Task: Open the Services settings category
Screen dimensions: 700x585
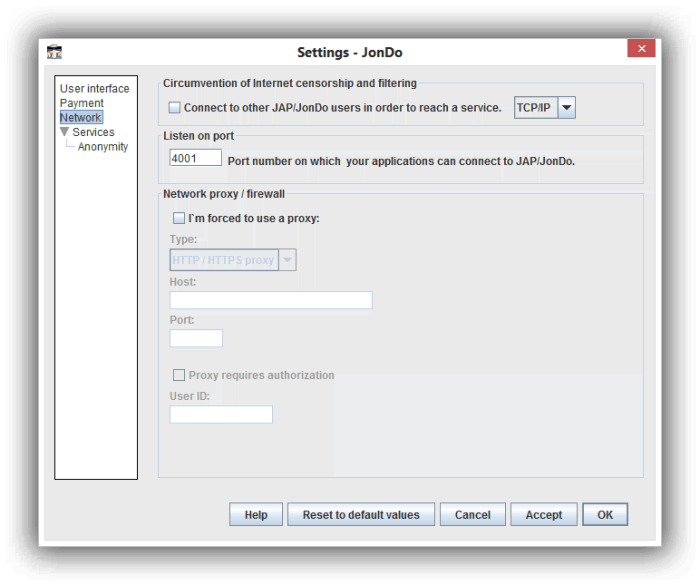Action: [x=93, y=132]
